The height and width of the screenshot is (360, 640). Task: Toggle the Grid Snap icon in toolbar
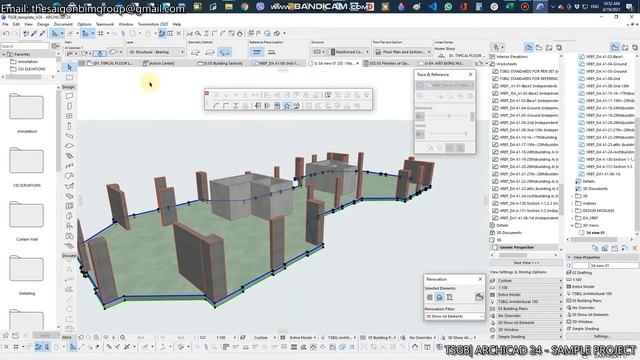100,33
